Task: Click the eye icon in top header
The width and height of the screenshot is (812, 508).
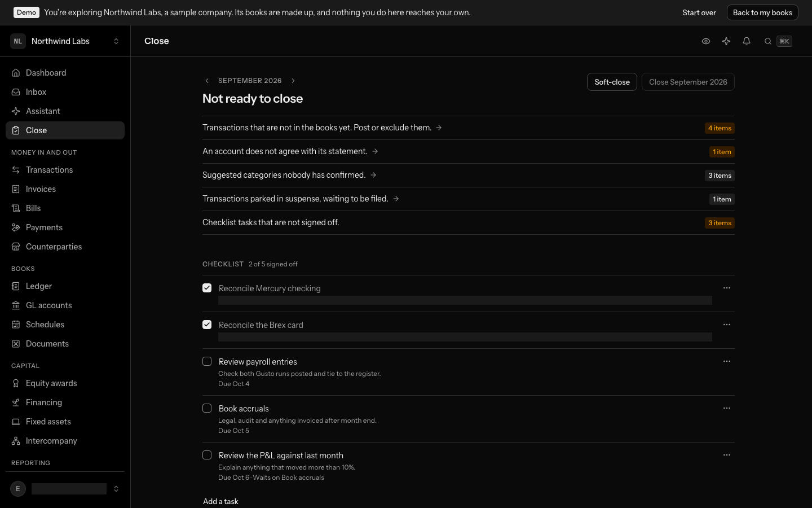Action: point(706,41)
